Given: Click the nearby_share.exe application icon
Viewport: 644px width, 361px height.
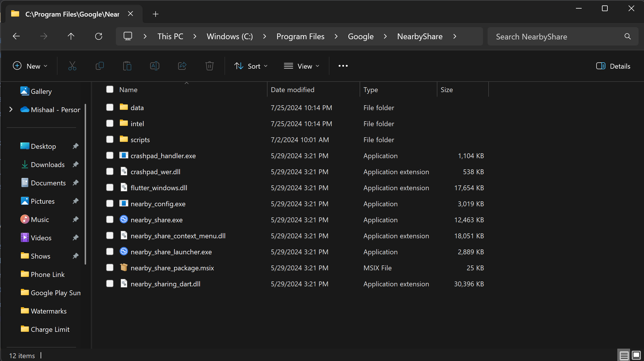Looking at the screenshot, I should pos(124,220).
